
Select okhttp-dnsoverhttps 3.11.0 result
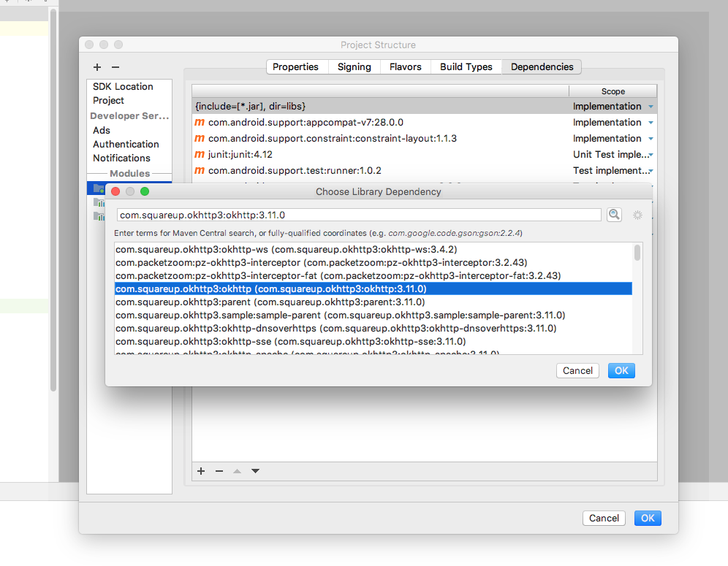(374, 328)
